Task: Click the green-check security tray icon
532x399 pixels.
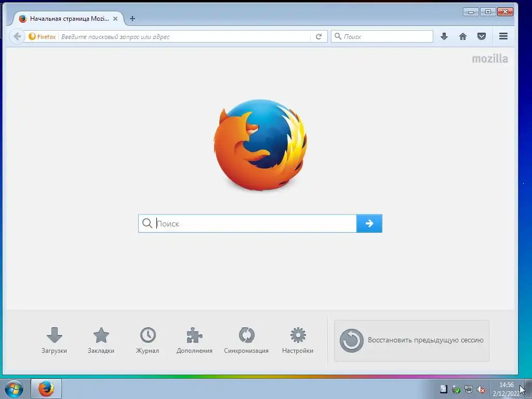Action: tap(456, 390)
